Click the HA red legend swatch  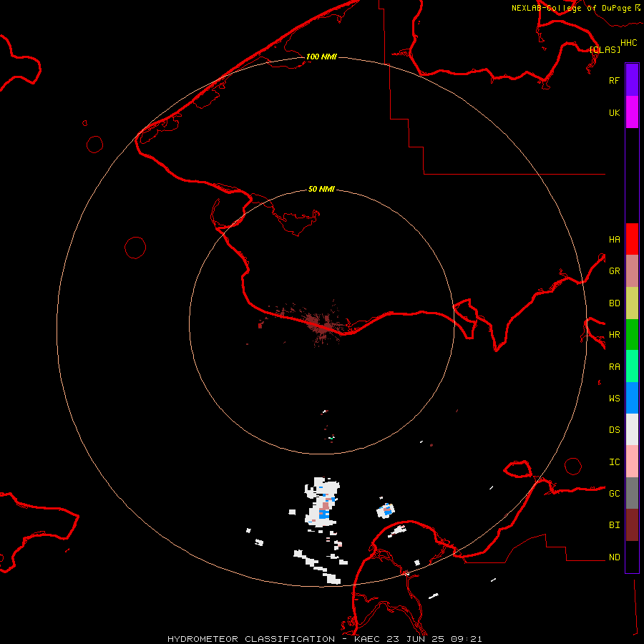(x=632, y=239)
